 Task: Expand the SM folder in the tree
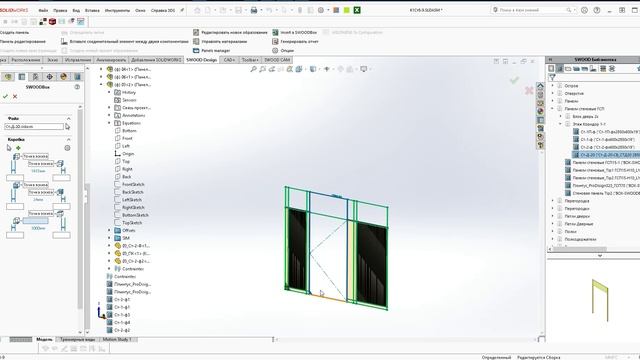[109, 238]
